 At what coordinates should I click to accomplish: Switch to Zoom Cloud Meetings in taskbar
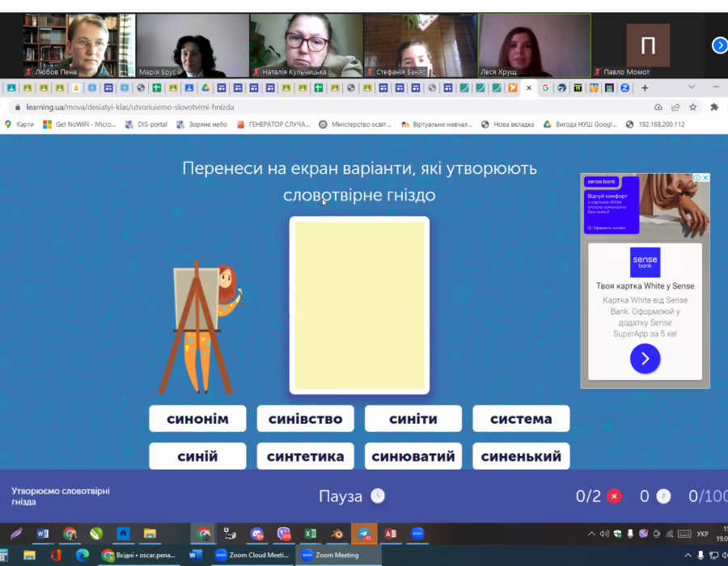coord(251,555)
